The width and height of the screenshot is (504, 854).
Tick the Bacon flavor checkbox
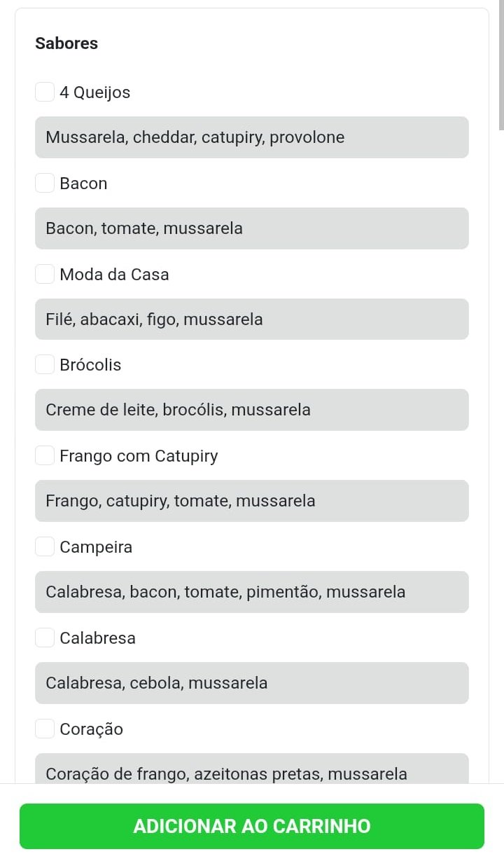(45, 183)
